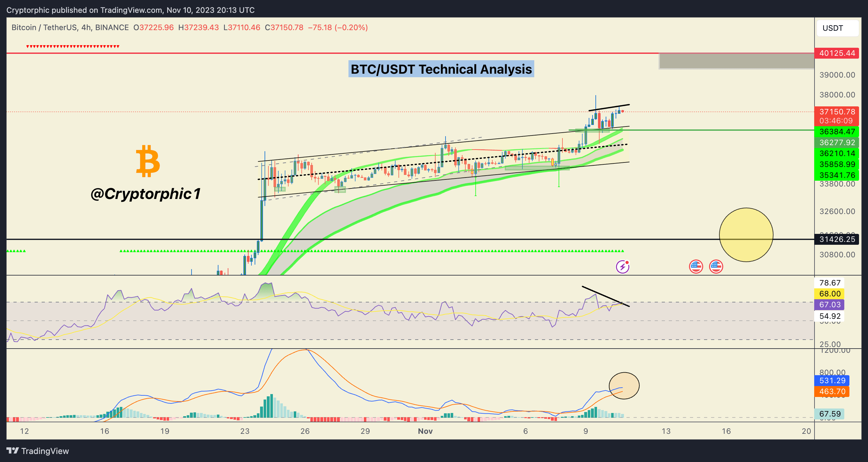Click the left US flag economic event icon

pyautogui.click(x=695, y=266)
